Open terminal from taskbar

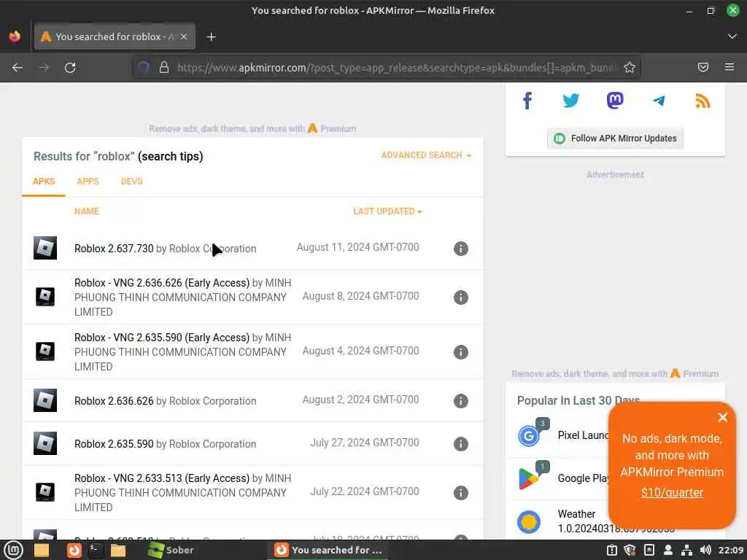pos(96,550)
